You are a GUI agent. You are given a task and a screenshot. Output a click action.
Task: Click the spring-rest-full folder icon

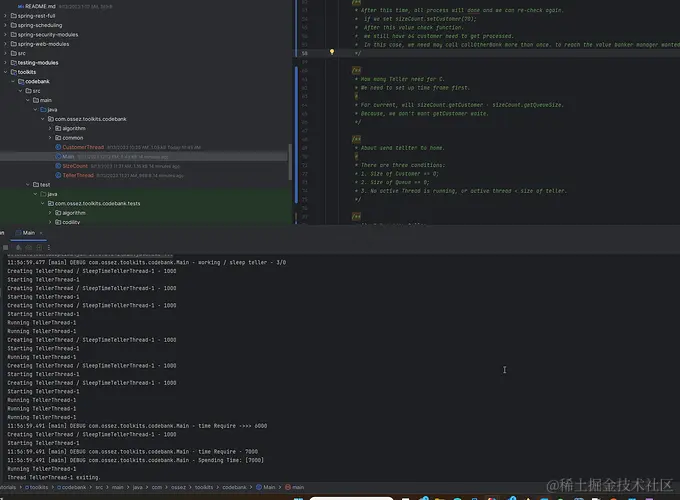pyautogui.click(x=14, y=16)
